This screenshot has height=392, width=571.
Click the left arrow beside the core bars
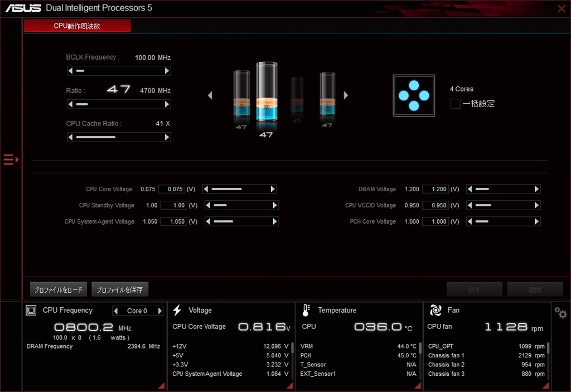210,95
